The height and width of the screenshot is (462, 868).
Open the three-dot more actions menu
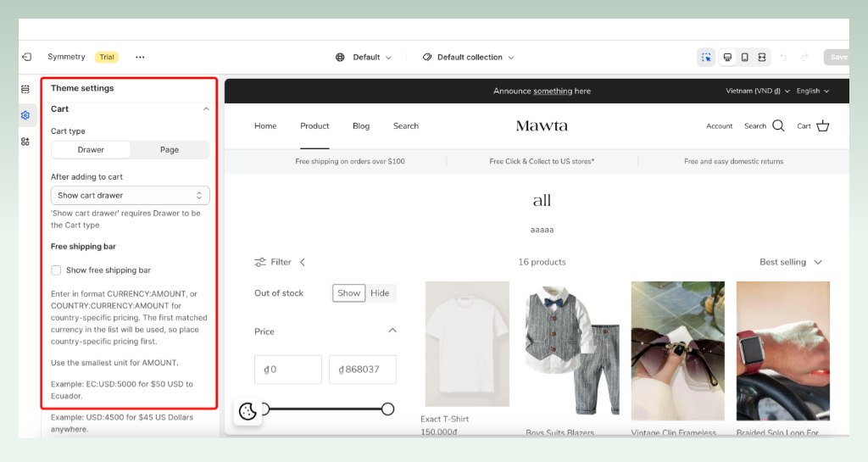(x=140, y=57)
